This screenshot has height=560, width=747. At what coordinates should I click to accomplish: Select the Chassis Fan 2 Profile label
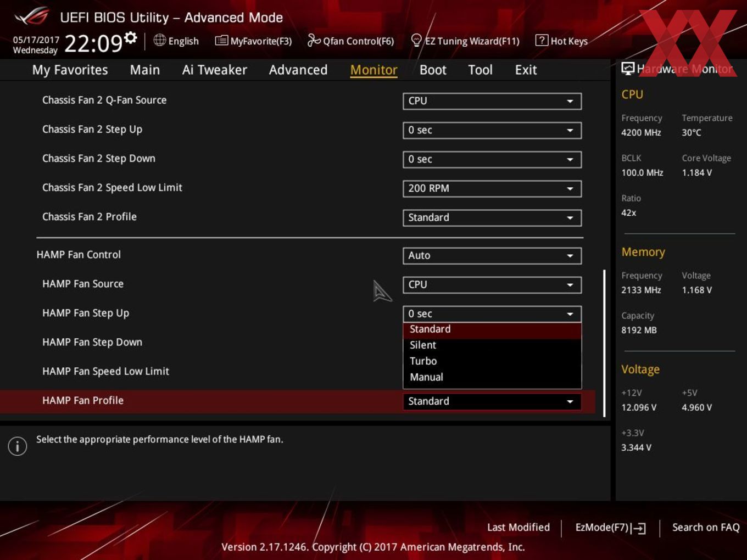(90, 217)
